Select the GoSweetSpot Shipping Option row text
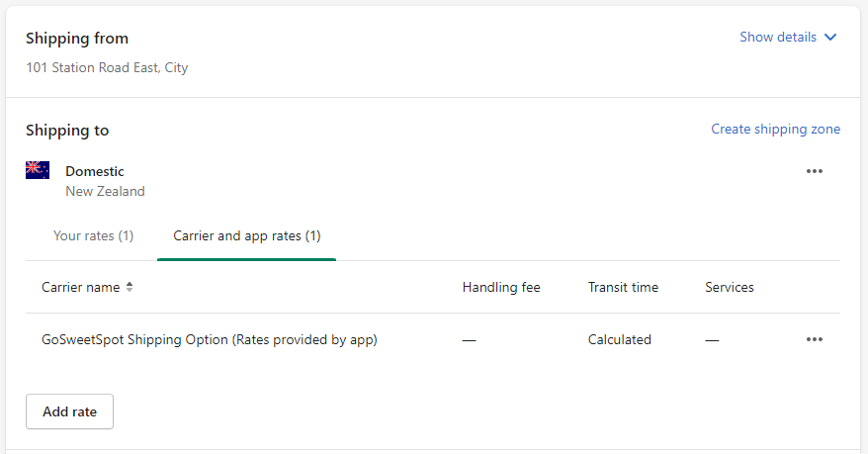The image size is (868, 454). coord(210,339)
